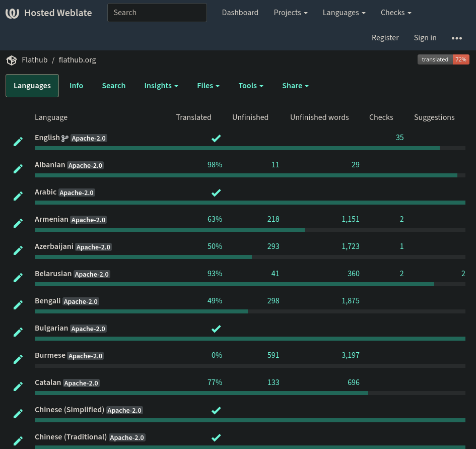Expand the Insights dropdown
This screenshot has width=476, height=449.
point(161,86)
